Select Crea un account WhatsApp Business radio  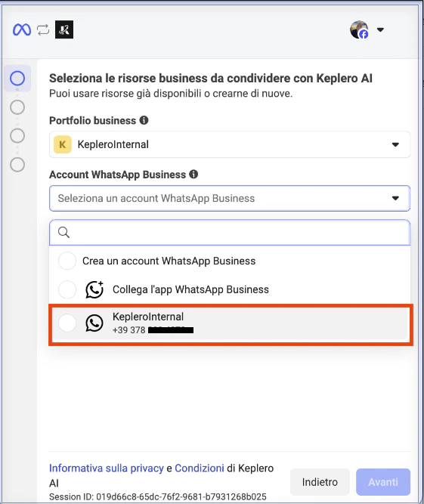pyautogui.click(x=67, y=261)
